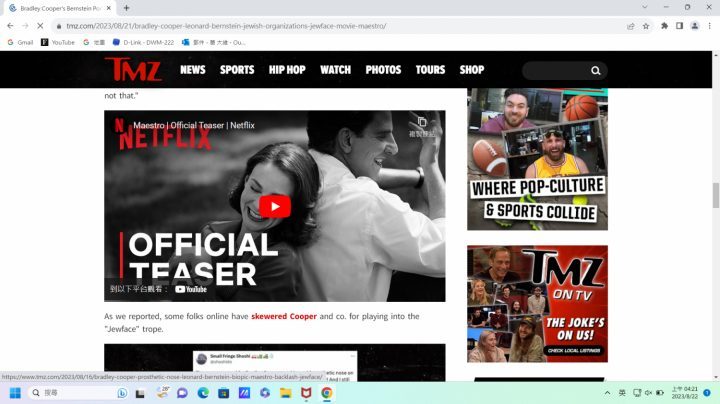The width and height of the screenshot is (720, 404).
Task: Open Chrome profile avatar
Action: [x=695, y=26]
